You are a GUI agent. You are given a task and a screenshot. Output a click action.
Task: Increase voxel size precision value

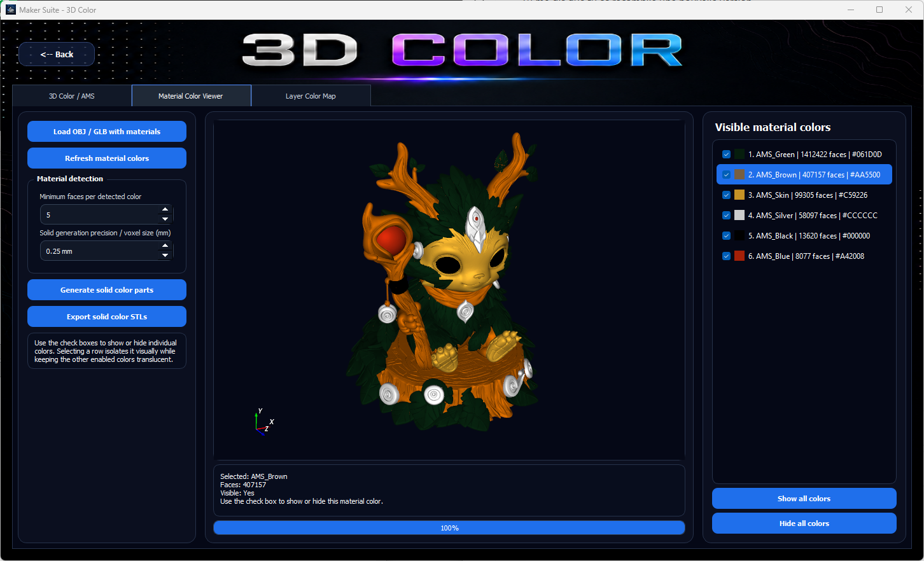(x=165, y=246)
